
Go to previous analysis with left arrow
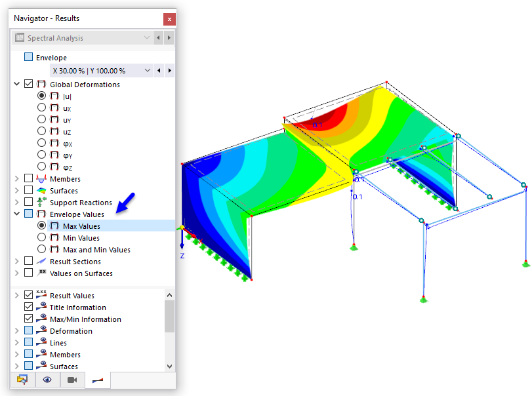click(158, 37)
